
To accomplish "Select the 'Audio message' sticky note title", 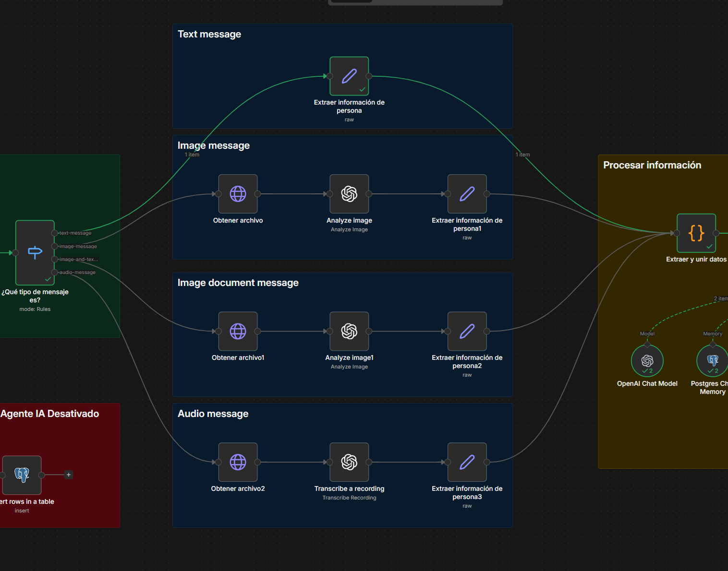I will 213,414.
